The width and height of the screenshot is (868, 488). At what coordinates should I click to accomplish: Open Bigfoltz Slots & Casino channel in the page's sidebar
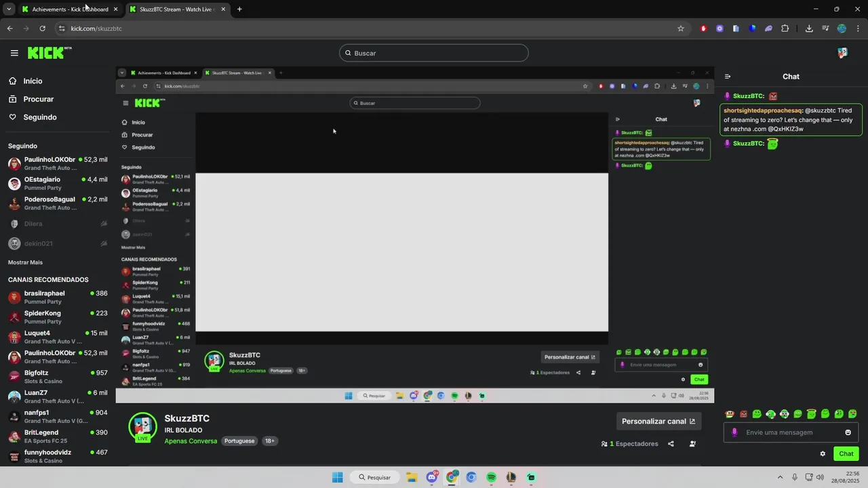pos(58,377)
